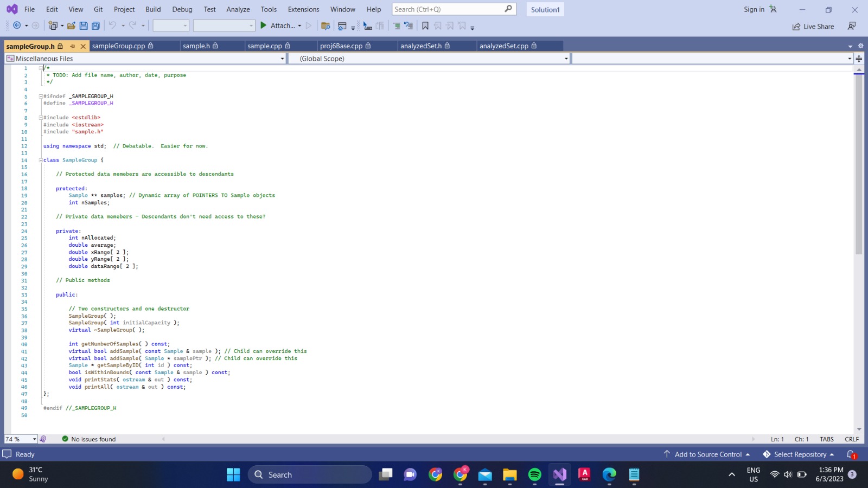This screenshot has width=868, height=488.
Task: Click the Comment out selected lines icon
Action: tap(397, 25)
